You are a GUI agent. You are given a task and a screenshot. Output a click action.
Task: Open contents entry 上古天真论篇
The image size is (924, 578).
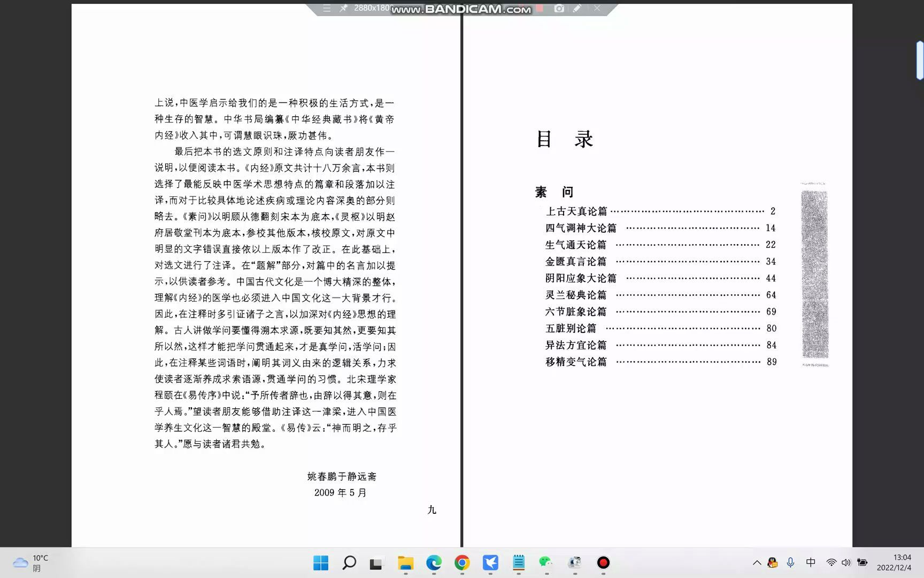(660, 211)
